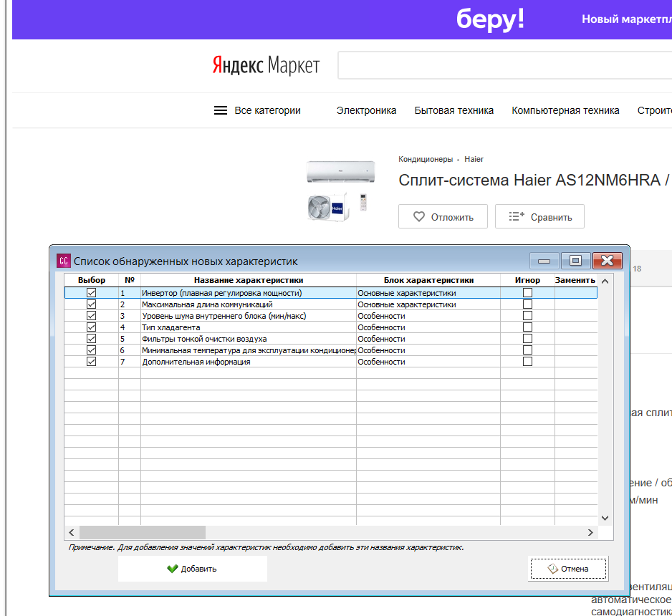Open the Кондиционеры breadcrumb link

point(426,159)
